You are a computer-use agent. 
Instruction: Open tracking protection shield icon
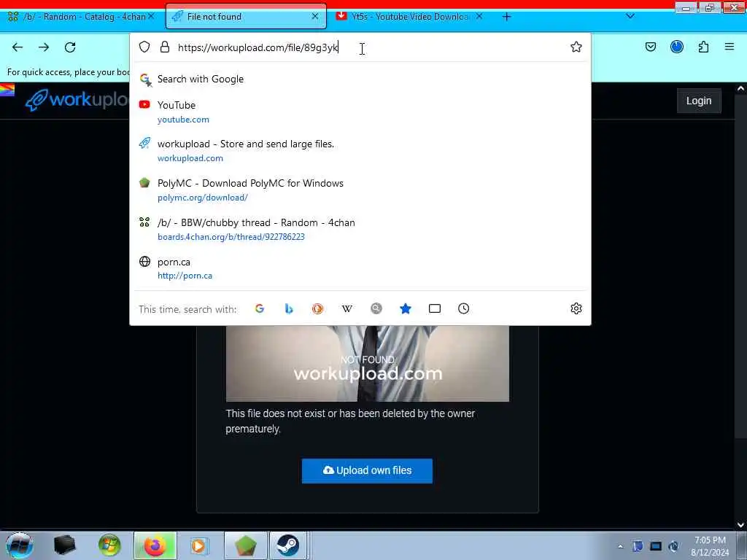(x=144, y=47)
